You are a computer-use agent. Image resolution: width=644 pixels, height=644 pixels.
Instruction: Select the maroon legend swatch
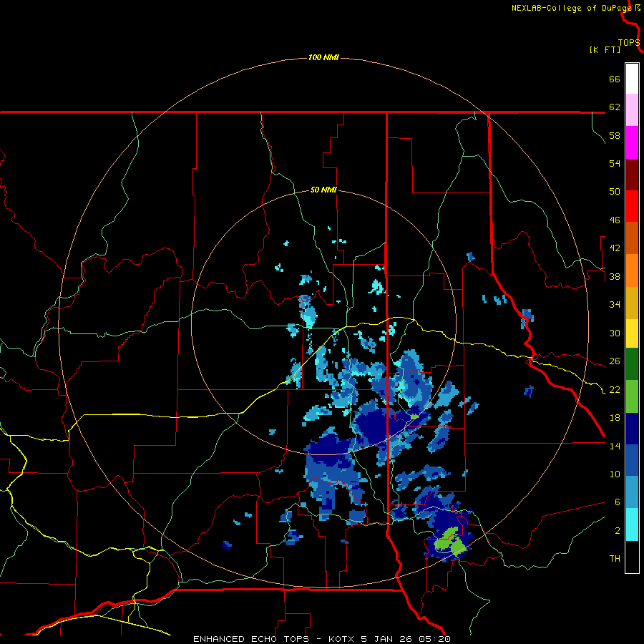click(632, 175)
